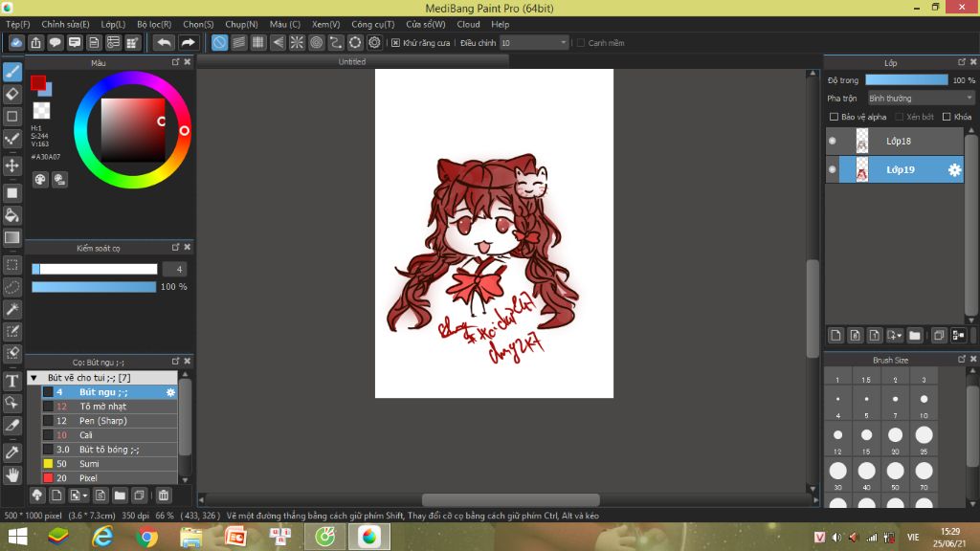Toggle color box of Pixel brush
980x551 pixels.
(48, 478)
